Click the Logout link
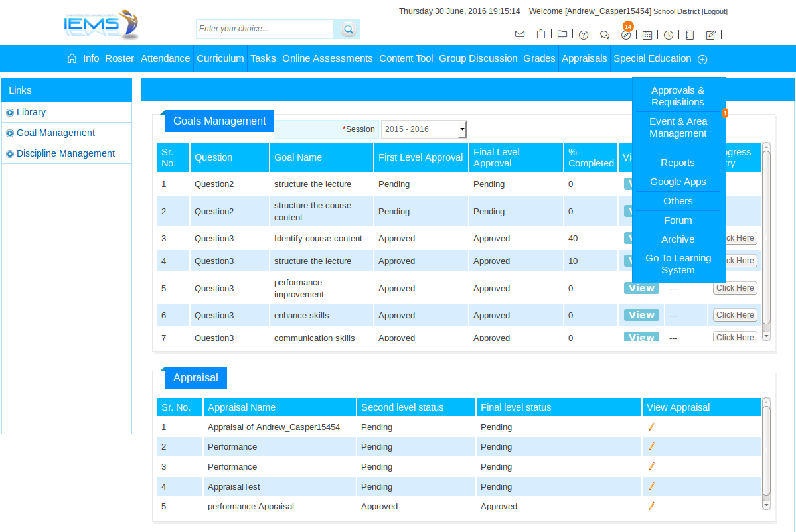This screenshot has width=796, height=532. click(x=715, y=12)
